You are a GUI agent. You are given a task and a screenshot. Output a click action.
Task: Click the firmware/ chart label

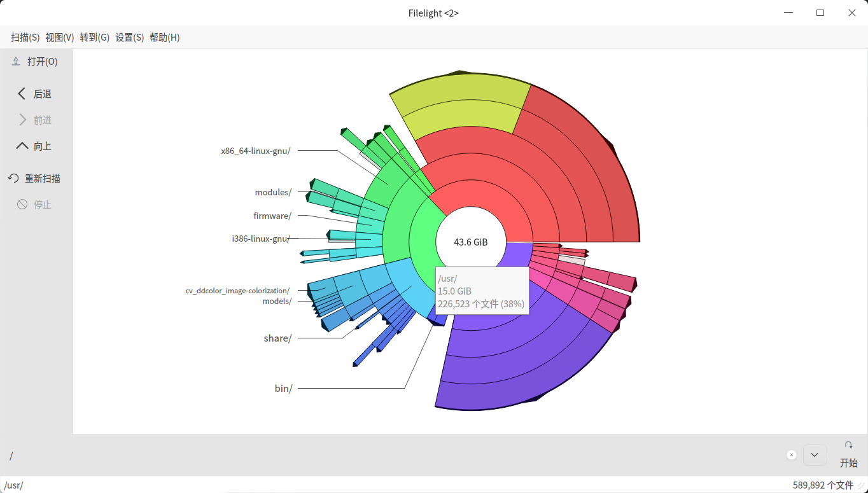[x=272, y=216]
